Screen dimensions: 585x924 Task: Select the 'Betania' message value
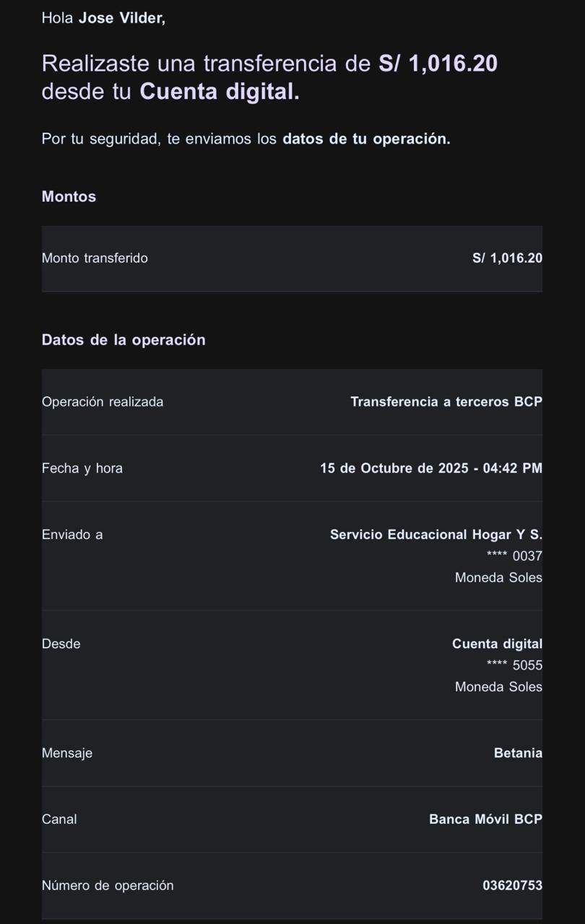coord(518,754)
